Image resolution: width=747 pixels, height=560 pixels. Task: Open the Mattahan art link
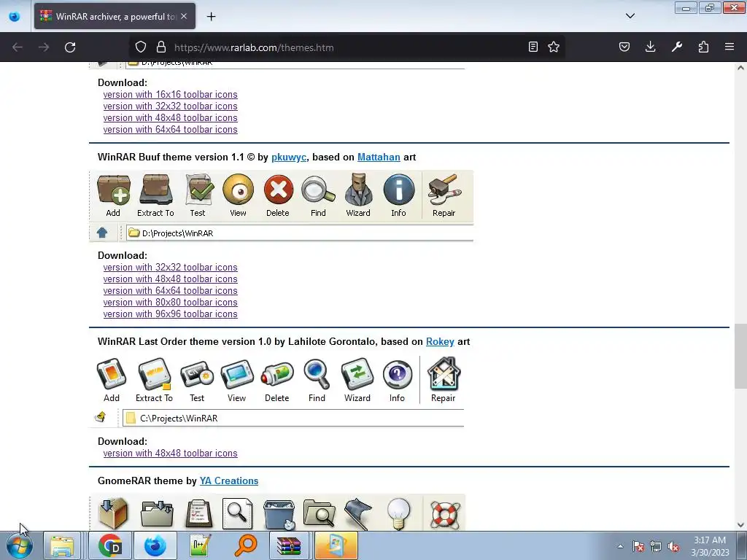pos(379,157)
